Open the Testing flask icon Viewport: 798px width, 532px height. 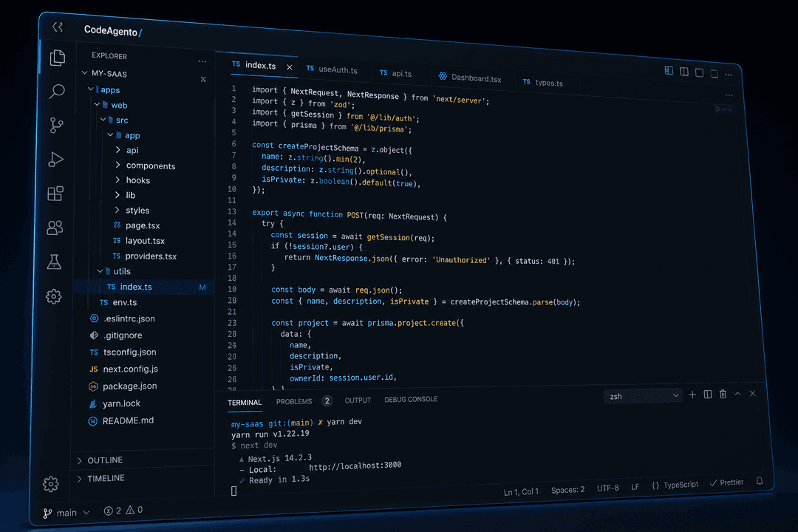tap(55, 262)
